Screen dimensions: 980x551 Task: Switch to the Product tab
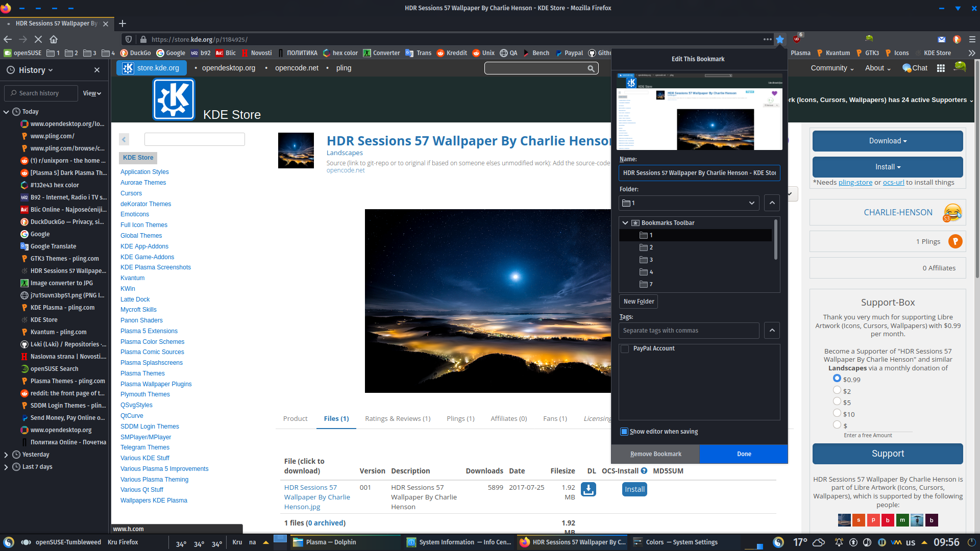(296, 419)
